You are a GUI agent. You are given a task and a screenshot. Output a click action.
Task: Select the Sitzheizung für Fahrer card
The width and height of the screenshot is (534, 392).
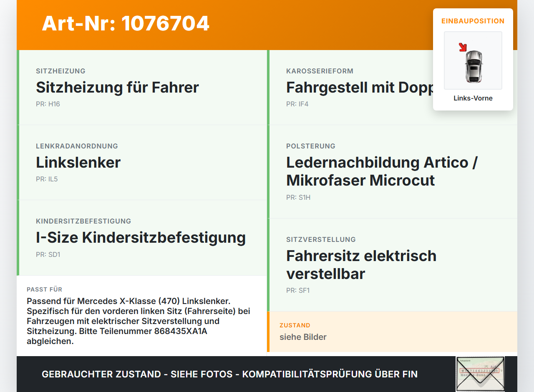(x=142, y=88)
